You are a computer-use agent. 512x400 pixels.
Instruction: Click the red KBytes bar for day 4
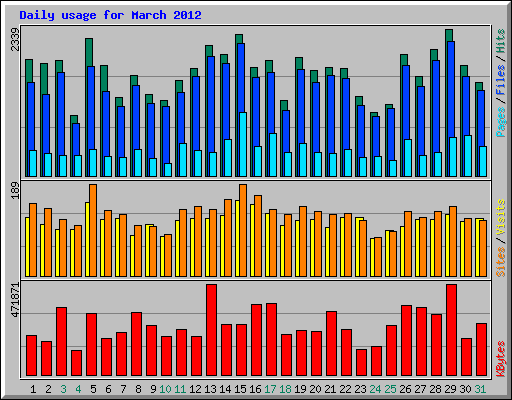pyautogui.click(x=76, y=363)
